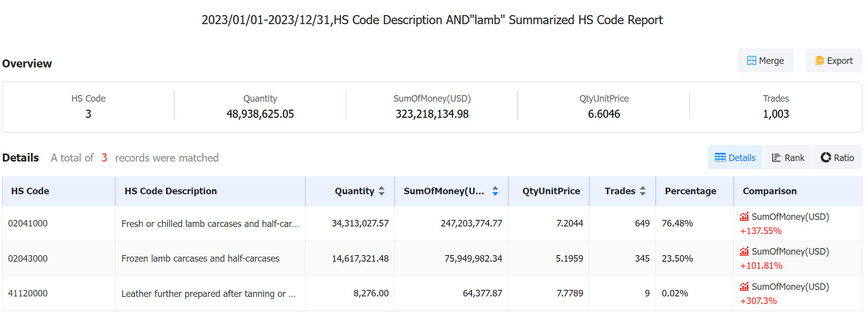Click overview Trades total 1,003
The width and height of the screenshot is (868, 312).
click(x=776, y=114)
